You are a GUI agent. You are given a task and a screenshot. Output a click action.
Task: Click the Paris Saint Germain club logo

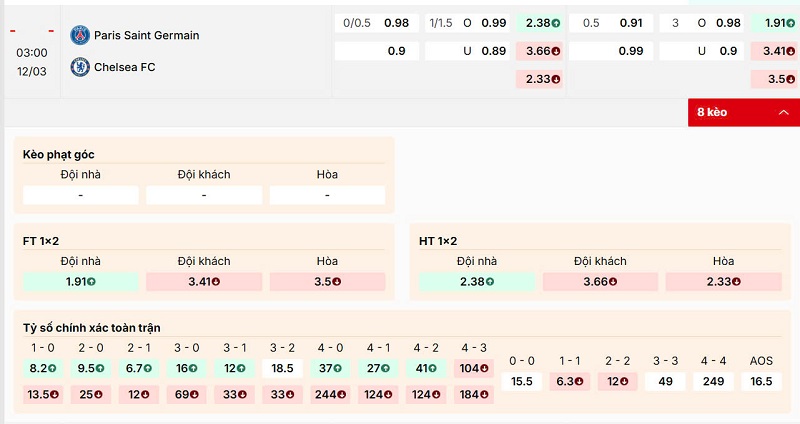tap(79, 35)
